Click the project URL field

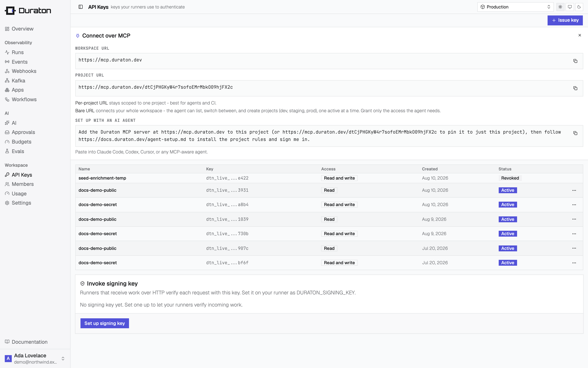(x=329, y=88)
